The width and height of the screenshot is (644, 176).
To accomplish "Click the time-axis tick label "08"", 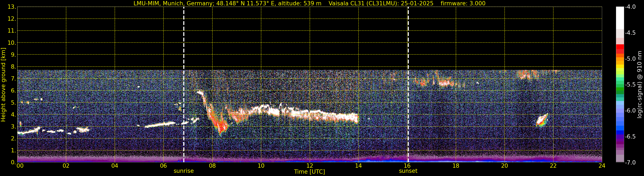I will 212,166.
